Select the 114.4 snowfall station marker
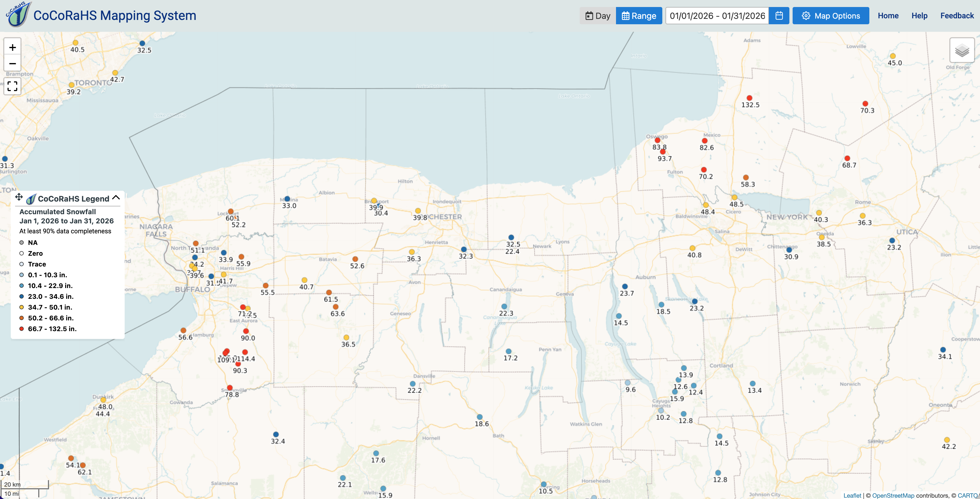The image size is (980, 499). pos(245,352)
